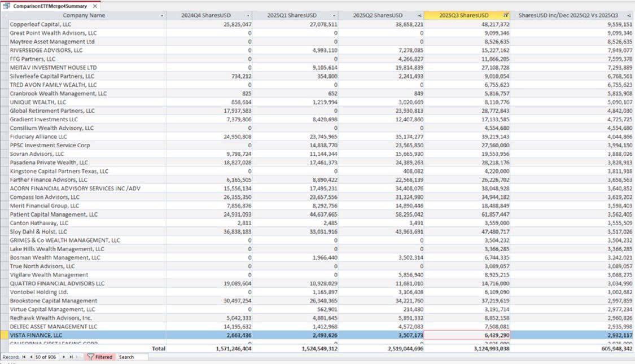
Task: Click the 2025Q3 SharesUSD column header
Action: [x=463, y=16]
